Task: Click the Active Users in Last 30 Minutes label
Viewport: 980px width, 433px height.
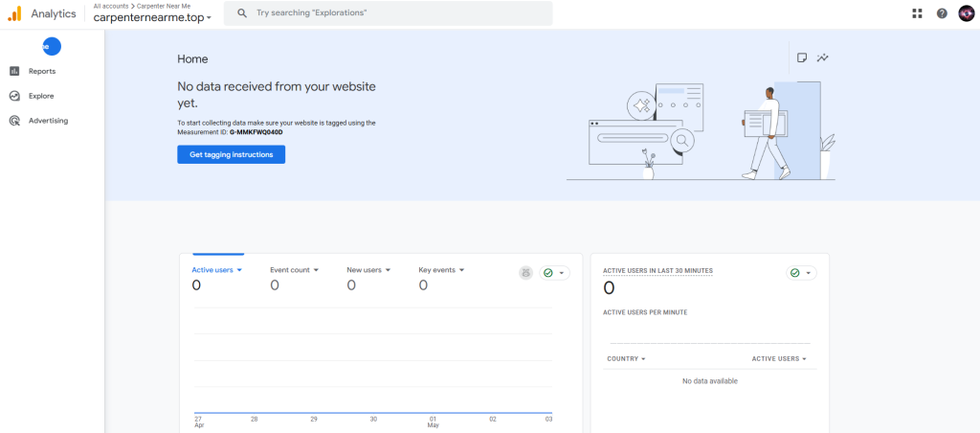Action: pos(657,271)
